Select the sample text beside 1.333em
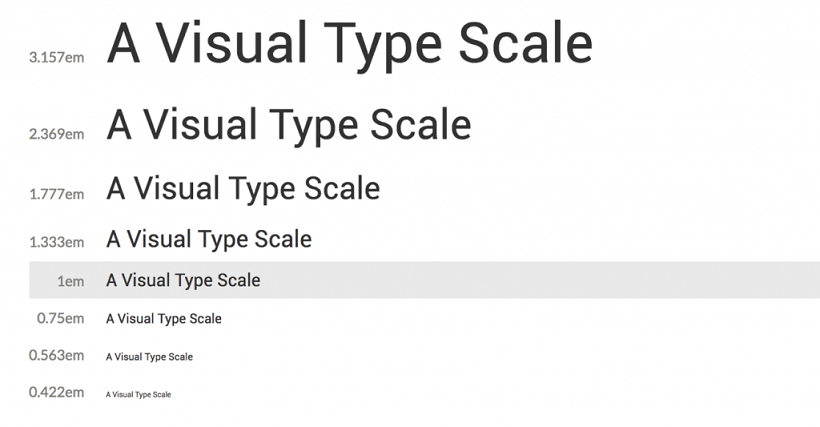The image size is (820, 427). 209,240
